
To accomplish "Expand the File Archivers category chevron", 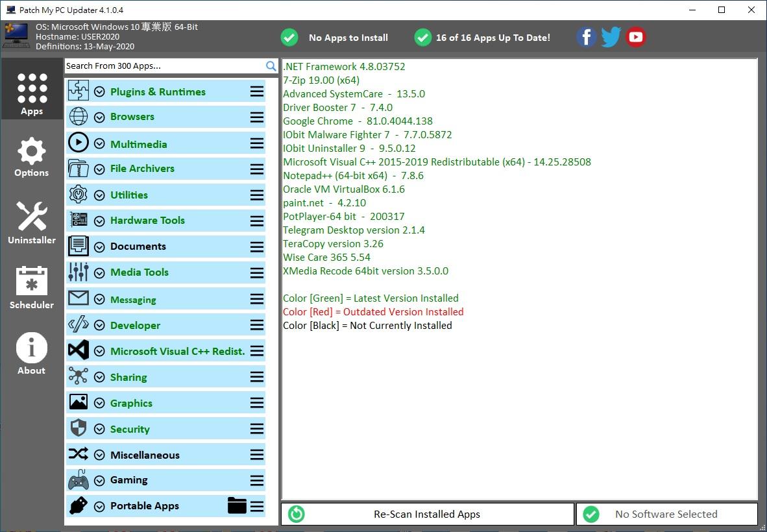I will click(99, 169).
